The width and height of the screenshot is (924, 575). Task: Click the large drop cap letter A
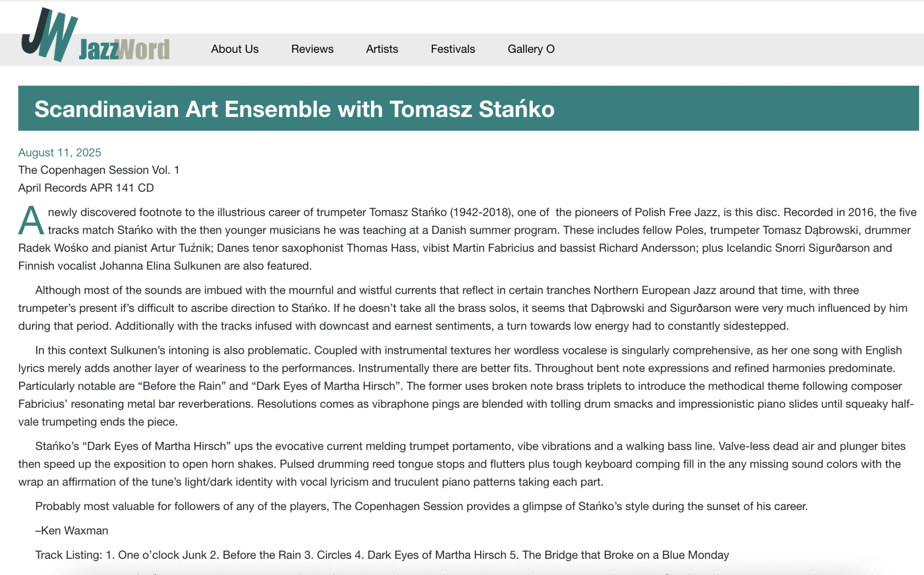tap(31, 221)
